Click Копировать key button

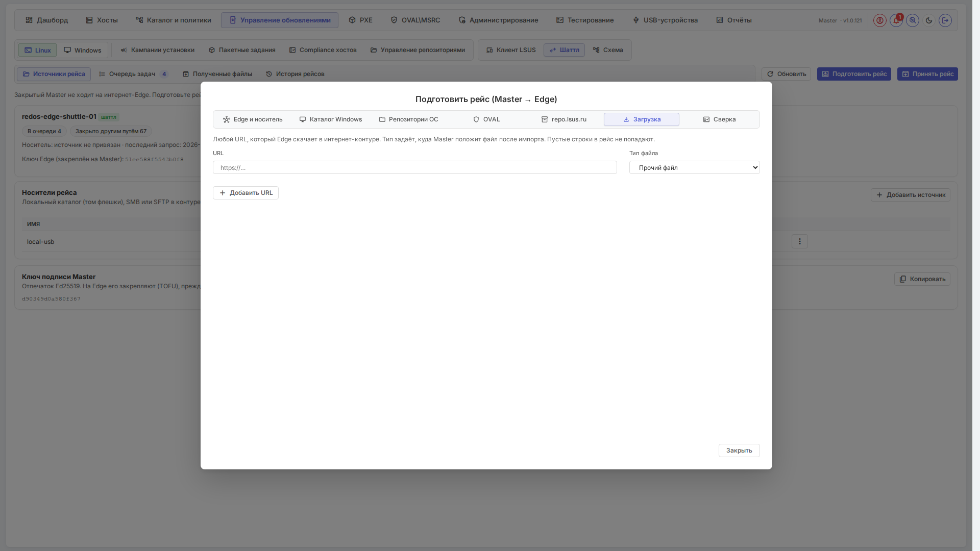tap(922, 279)
